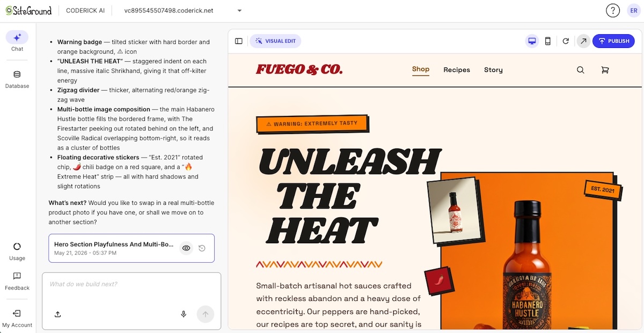This screenshot has height=333, width=644.
Task: Open the help question mark icon
Action: click(x=612, y=10)
